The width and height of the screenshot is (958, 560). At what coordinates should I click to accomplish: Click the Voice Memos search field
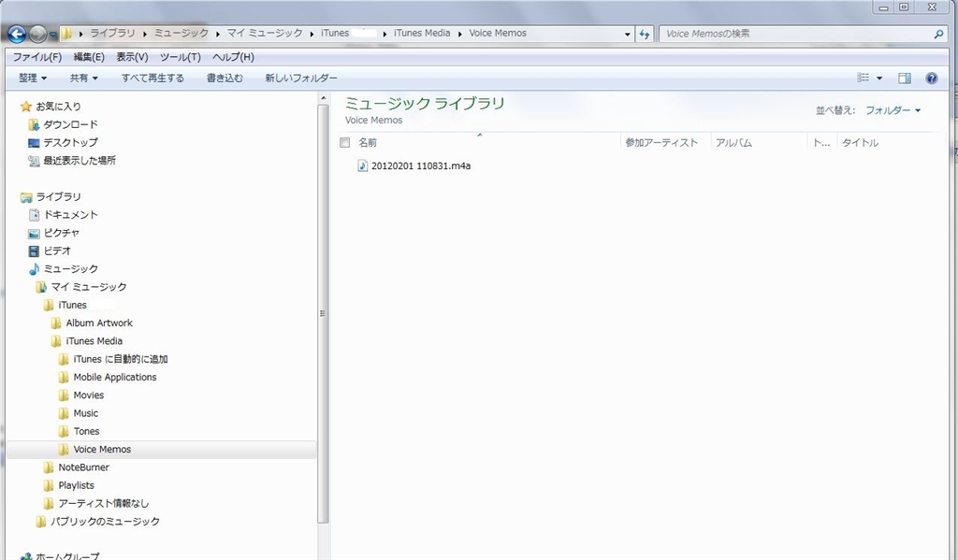[x=795, y=34]
